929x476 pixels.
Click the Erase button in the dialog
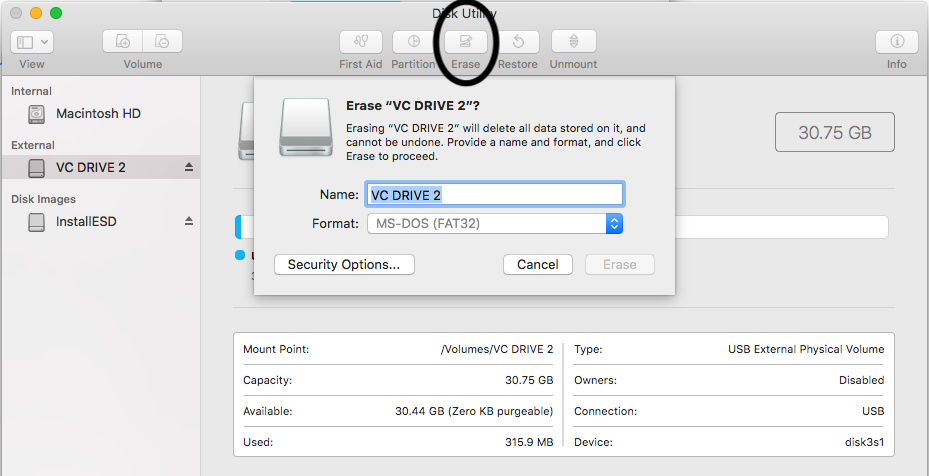620,264
